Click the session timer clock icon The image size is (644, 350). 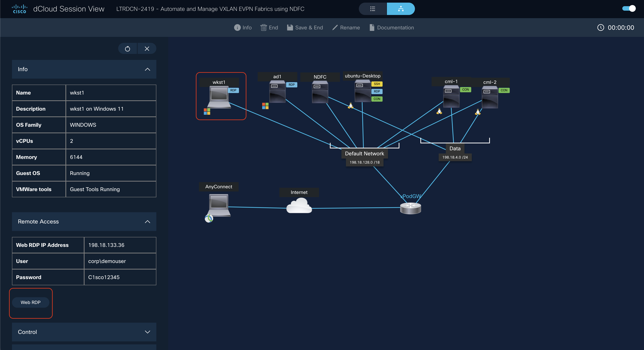(x=601, y=28)
